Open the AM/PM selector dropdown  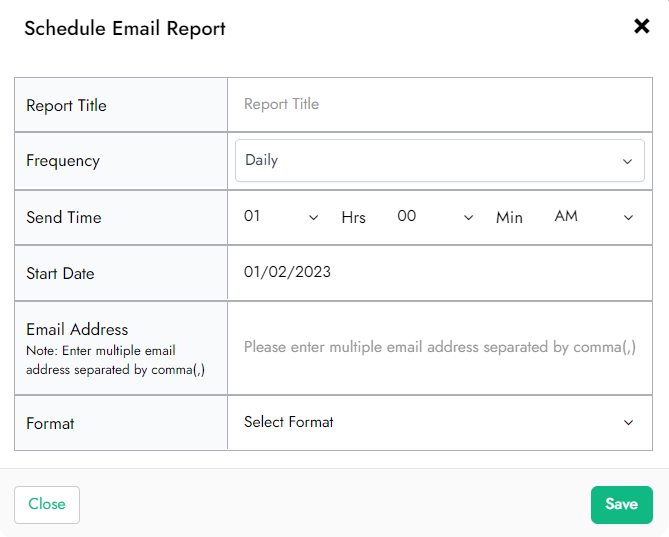click(593, 216)
